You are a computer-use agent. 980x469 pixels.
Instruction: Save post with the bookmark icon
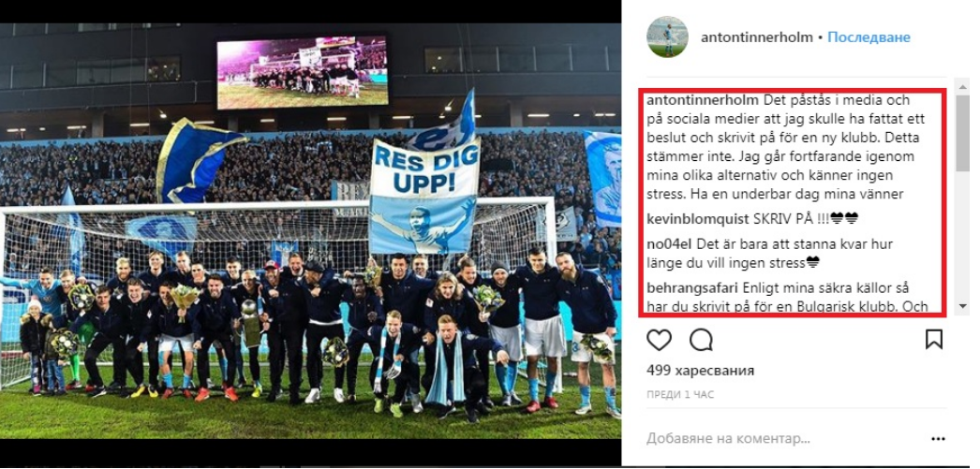click(934, 339)
